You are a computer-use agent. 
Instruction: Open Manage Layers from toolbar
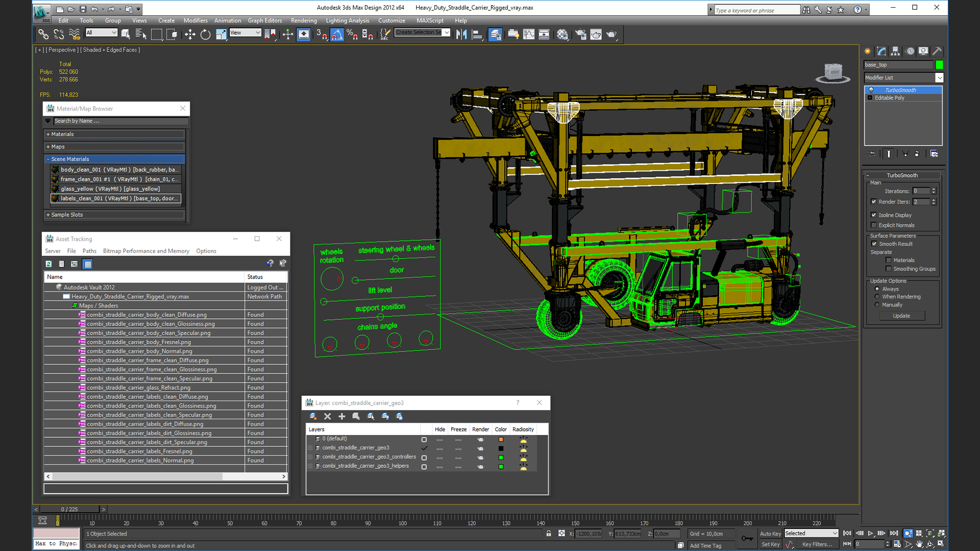[495, 35]
